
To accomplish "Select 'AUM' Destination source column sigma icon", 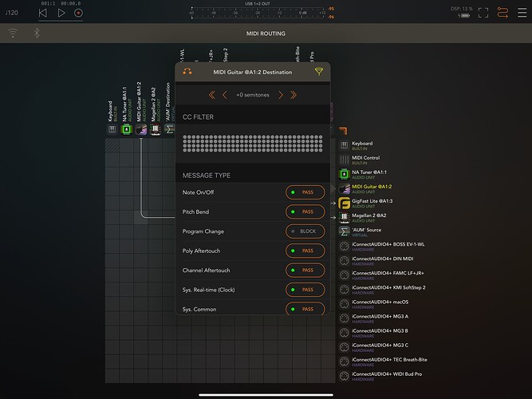I will pos(169,129).
